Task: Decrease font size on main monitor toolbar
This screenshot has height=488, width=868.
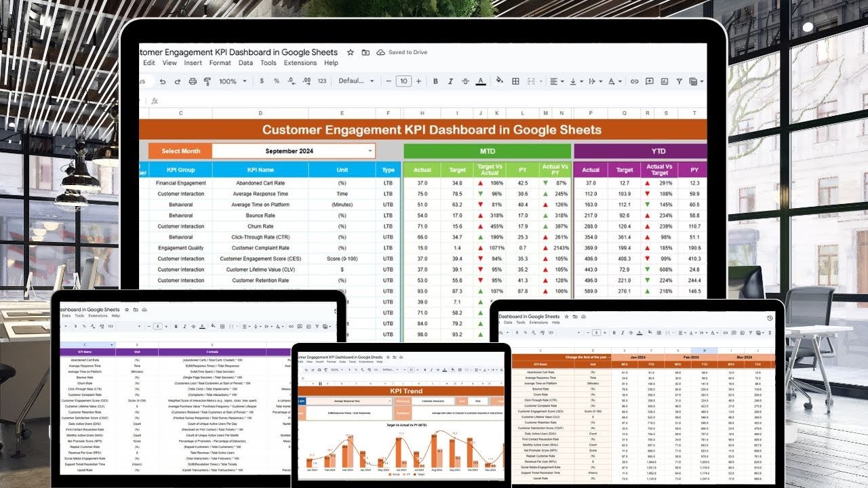Action: 389,81
